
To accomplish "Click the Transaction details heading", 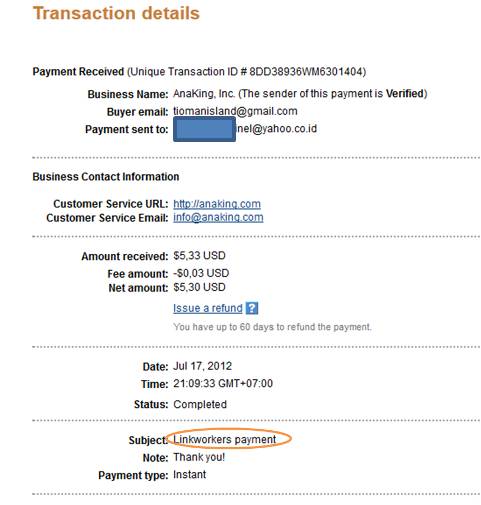I will point(116,13).
